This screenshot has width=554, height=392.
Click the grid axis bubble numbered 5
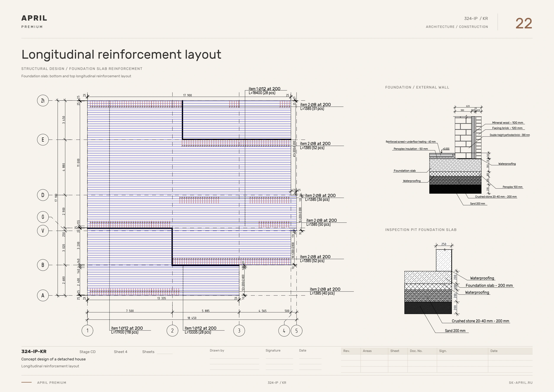tap(296, 331)
